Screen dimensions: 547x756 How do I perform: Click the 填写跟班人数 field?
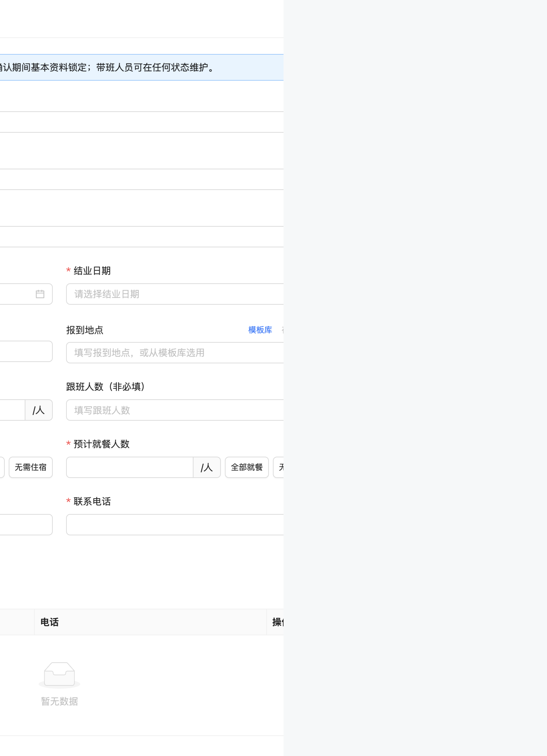click(x=175, y=410)
